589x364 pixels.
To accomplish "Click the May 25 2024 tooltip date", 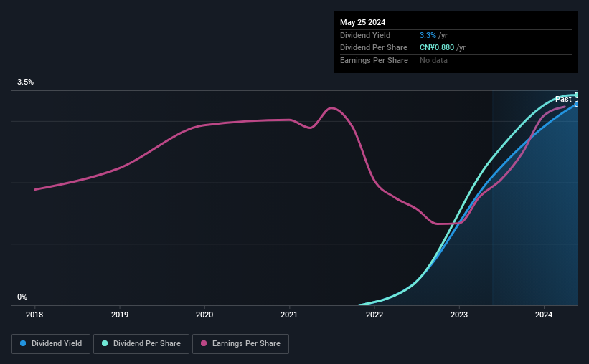I will [x=362, y=22].
